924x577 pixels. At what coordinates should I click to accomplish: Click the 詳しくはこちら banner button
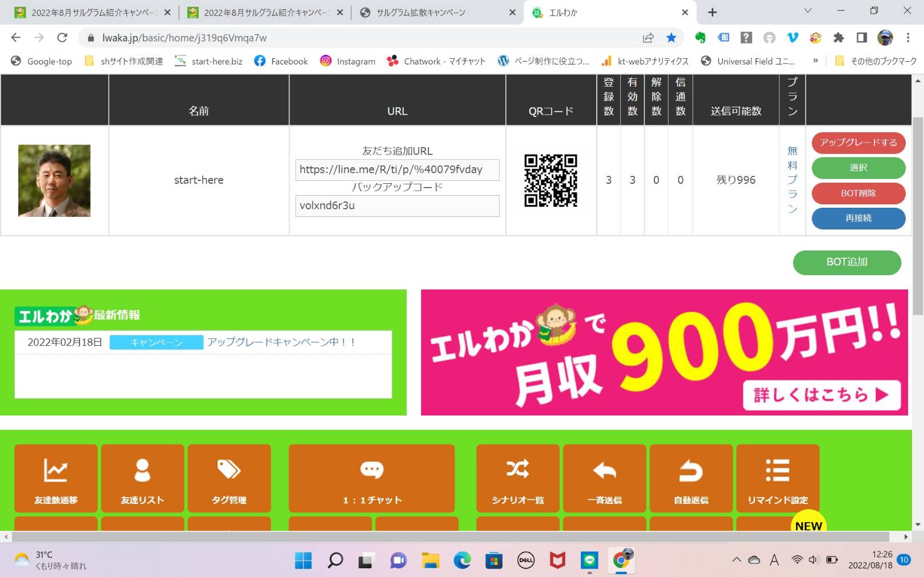pos(821,395)
